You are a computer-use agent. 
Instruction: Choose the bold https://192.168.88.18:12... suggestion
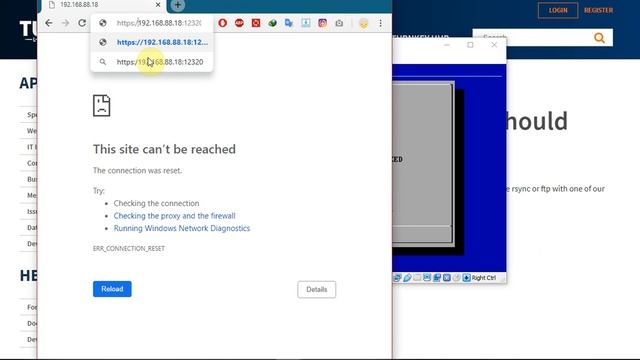point(152,42)
